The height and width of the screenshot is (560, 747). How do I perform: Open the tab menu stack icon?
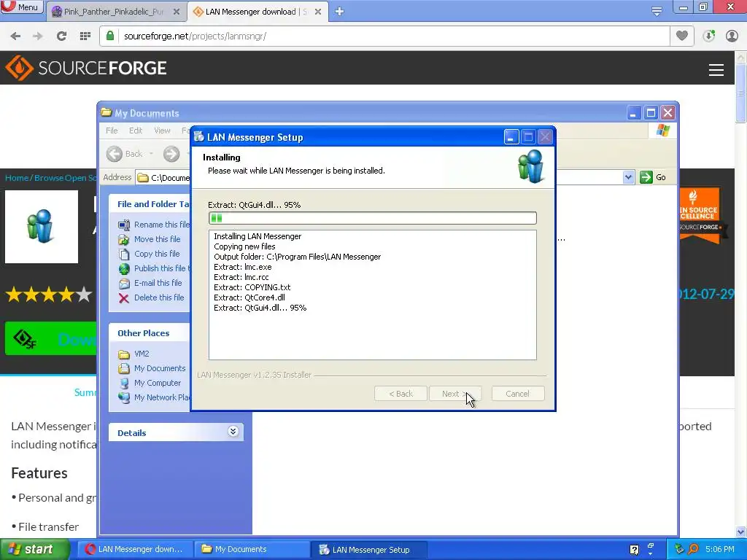[x=657, y=11]
